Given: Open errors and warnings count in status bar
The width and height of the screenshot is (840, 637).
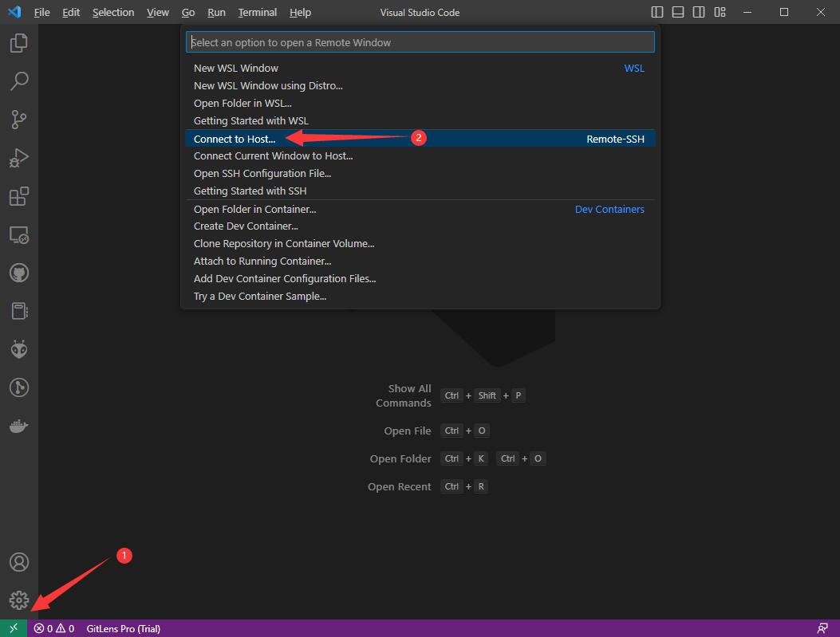Looking at the screenshot, I should tap(54, 628).
